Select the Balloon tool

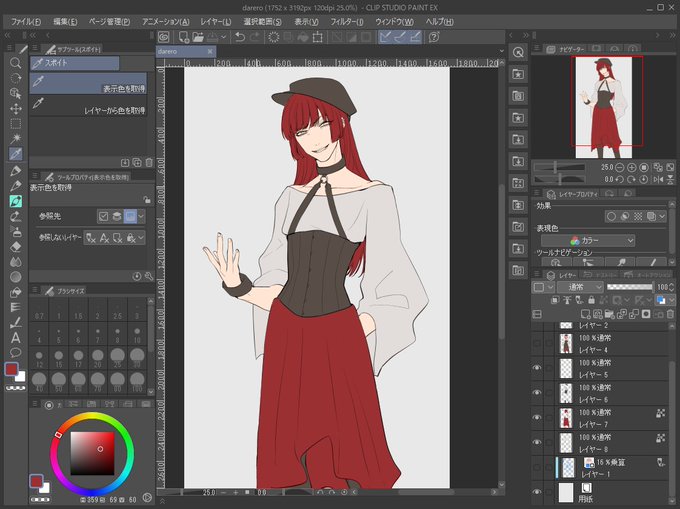point(16,352)
